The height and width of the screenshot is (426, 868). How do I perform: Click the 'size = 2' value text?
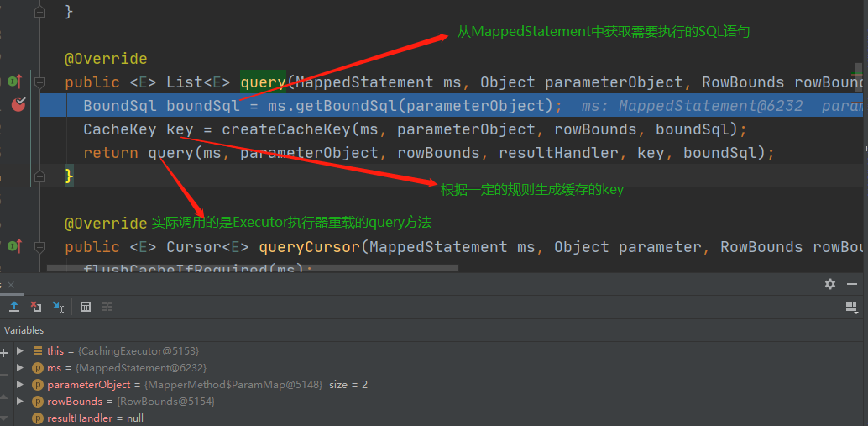(x=348, y=385)
